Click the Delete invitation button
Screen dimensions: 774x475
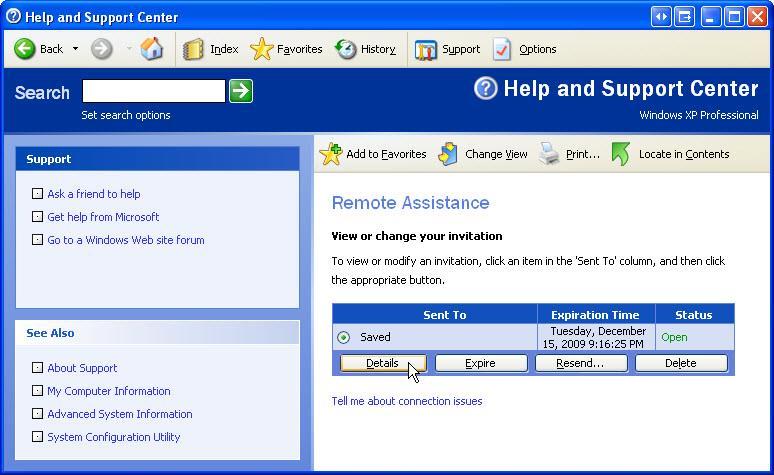click(x=681, y=363)
